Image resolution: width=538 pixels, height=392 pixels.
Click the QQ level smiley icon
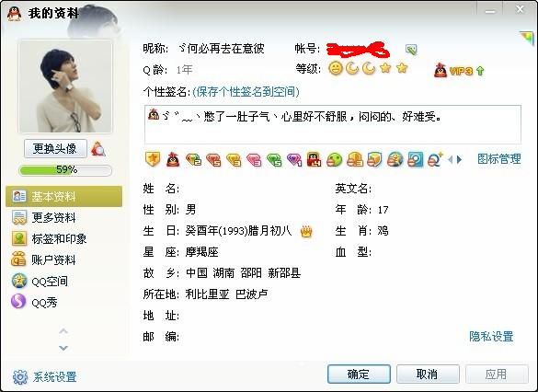point(336,68)
